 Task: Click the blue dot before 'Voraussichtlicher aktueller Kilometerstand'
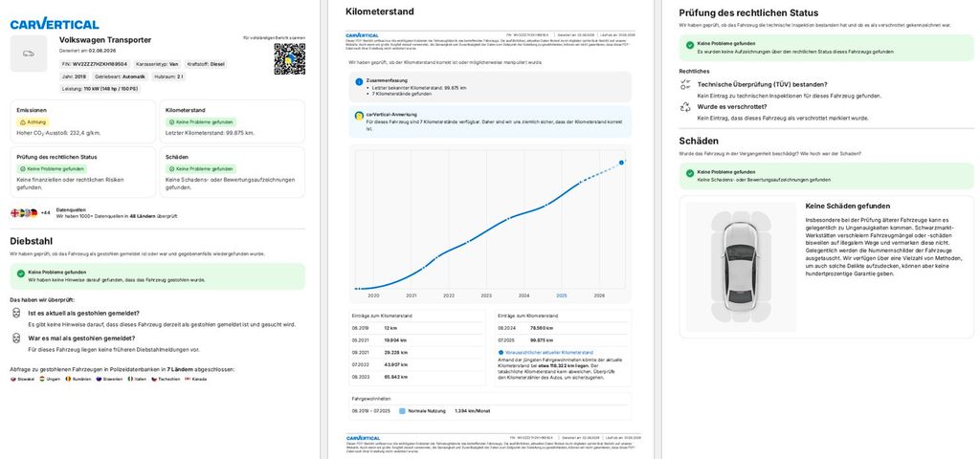(500, 353)
